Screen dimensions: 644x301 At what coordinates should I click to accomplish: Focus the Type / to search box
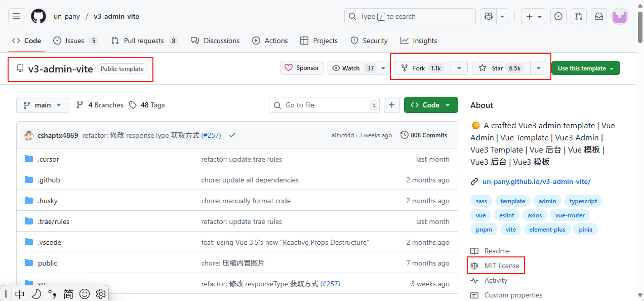[410, 16]
